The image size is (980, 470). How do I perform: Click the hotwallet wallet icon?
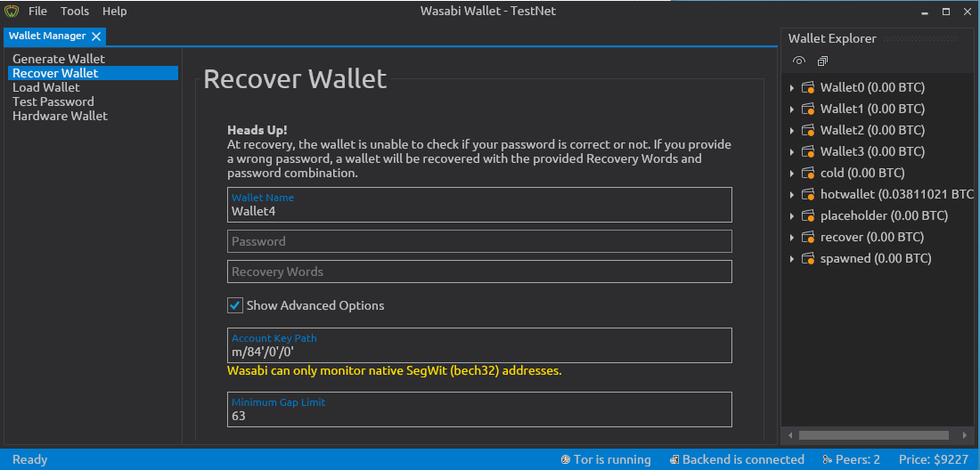coord(809,194)
